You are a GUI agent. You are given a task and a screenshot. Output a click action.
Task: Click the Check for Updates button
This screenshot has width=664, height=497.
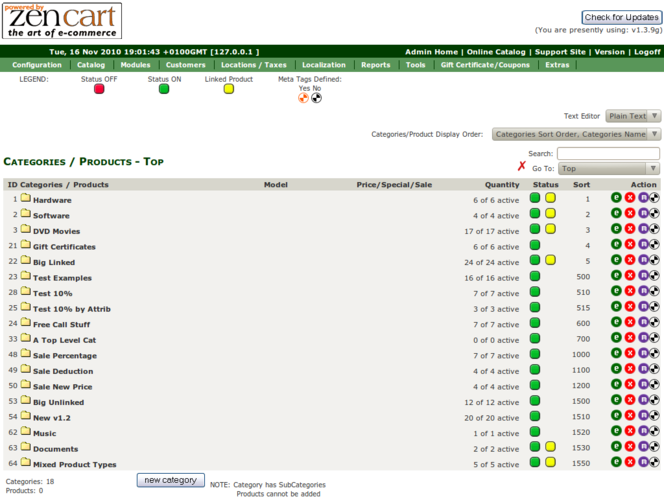pyautogui.click(x=621, y=17)
